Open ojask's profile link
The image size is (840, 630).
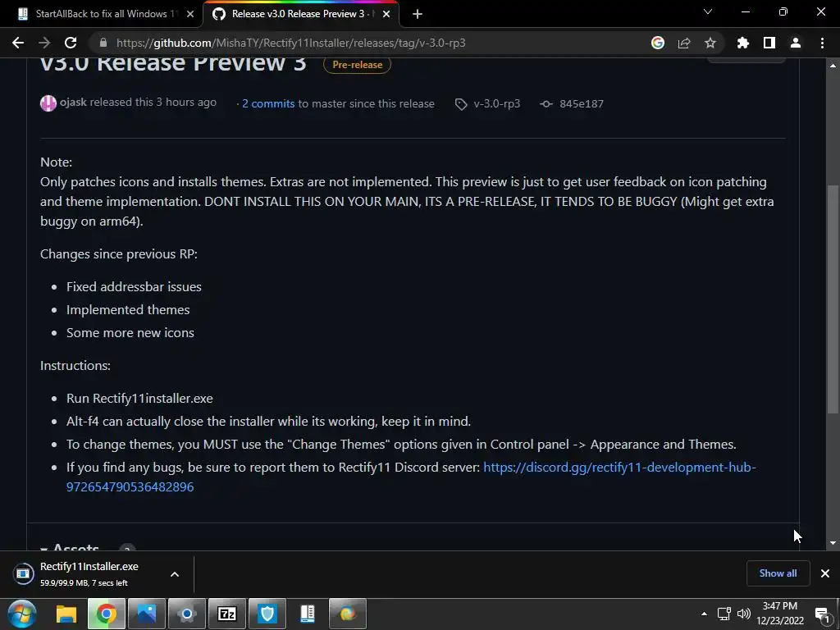coord(73,103)
